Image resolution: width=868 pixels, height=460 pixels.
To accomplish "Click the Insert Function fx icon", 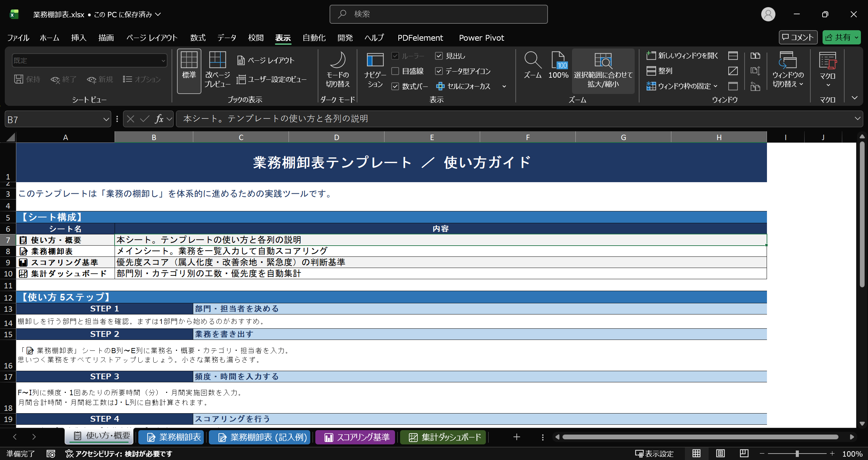I will [x=159, y=119].
